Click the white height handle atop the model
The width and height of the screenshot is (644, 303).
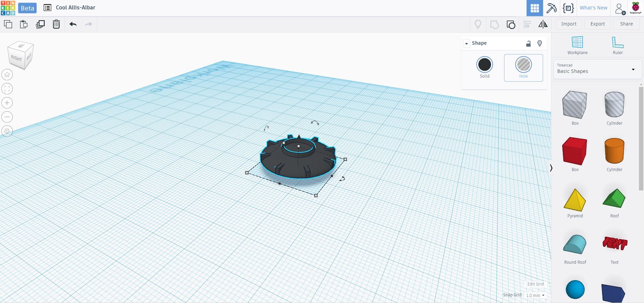click(x=299, y=146)
